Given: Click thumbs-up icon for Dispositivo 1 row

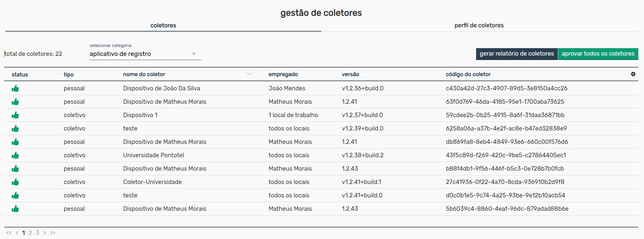Looking at the screenshot, I should tap(15, 115).
